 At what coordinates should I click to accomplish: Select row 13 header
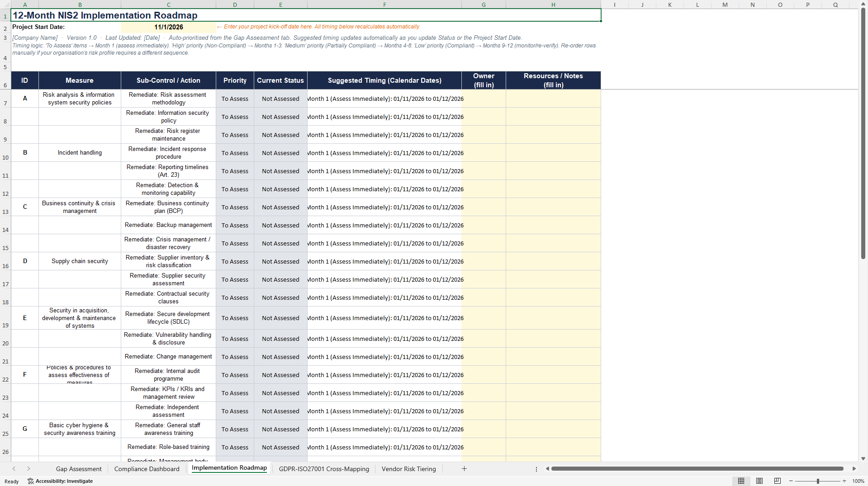click(x=5, y=207)
